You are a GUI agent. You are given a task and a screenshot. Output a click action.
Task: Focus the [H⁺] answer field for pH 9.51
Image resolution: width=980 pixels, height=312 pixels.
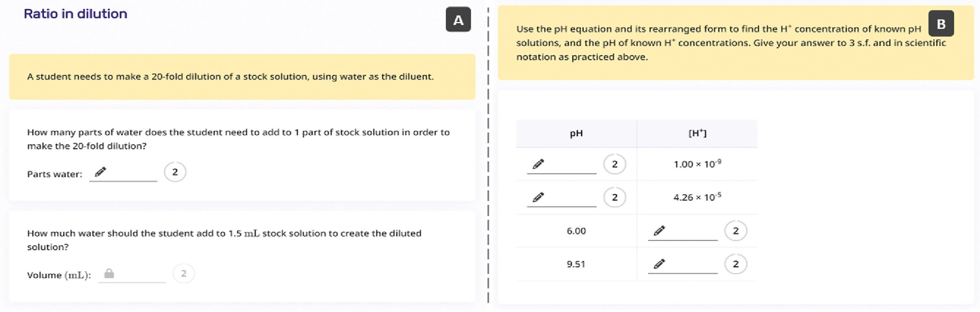pos(689,264)
